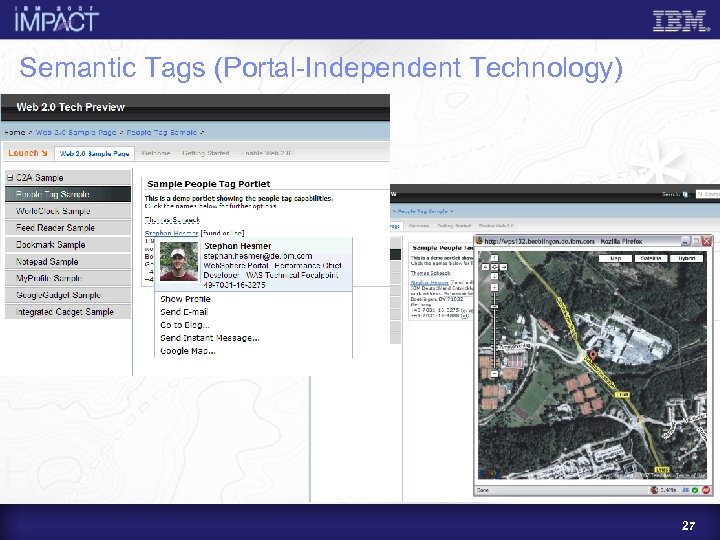Recenter the map using the center pan button
Viewport: 720px width, 540px height.
[494, 267]
